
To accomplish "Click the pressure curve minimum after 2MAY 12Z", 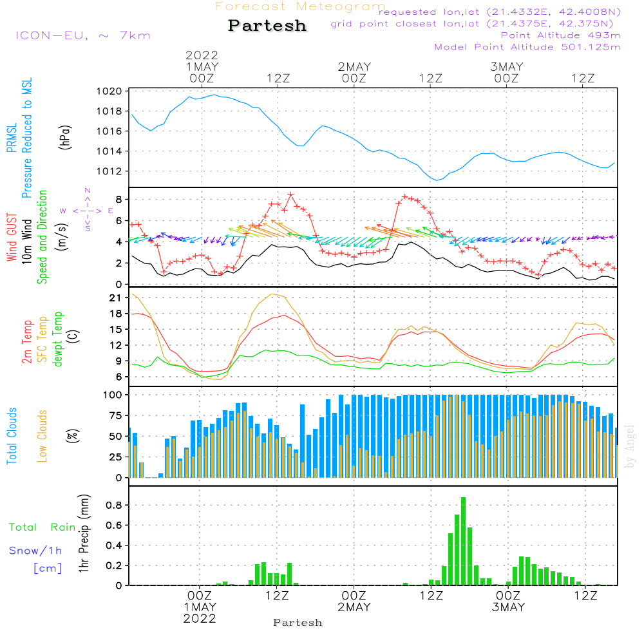I will coord(437,180).
